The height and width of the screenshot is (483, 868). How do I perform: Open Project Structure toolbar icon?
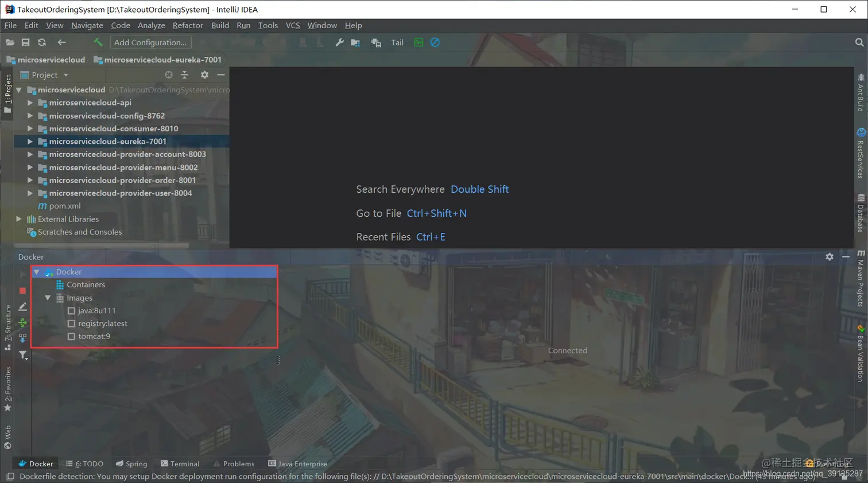(356, 42)
